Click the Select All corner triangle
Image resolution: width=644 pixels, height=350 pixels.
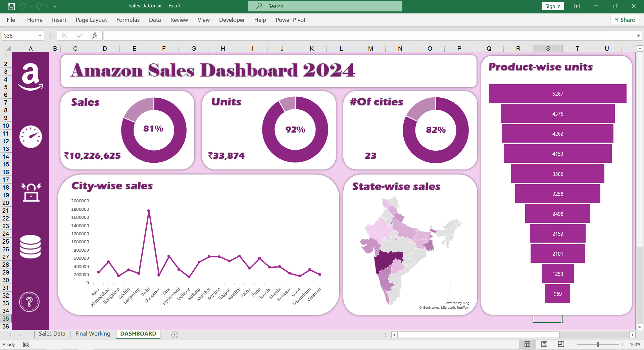click(8, 49)
